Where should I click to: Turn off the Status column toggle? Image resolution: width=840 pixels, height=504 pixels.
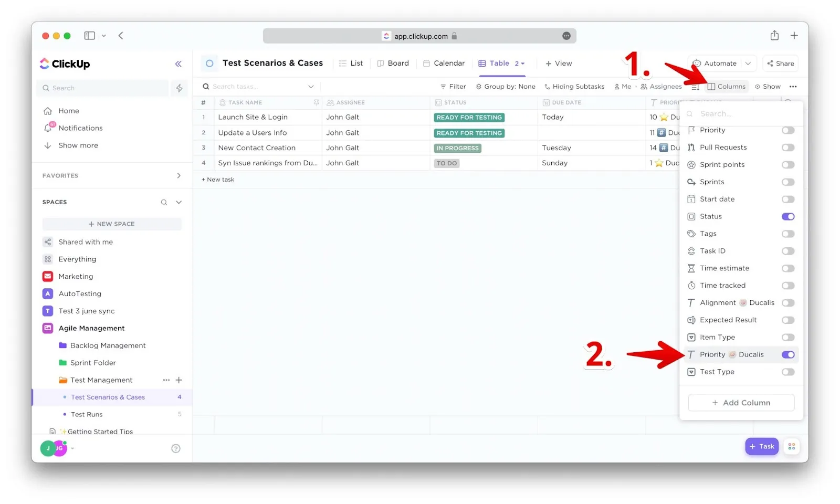click(x=787, y=216)
